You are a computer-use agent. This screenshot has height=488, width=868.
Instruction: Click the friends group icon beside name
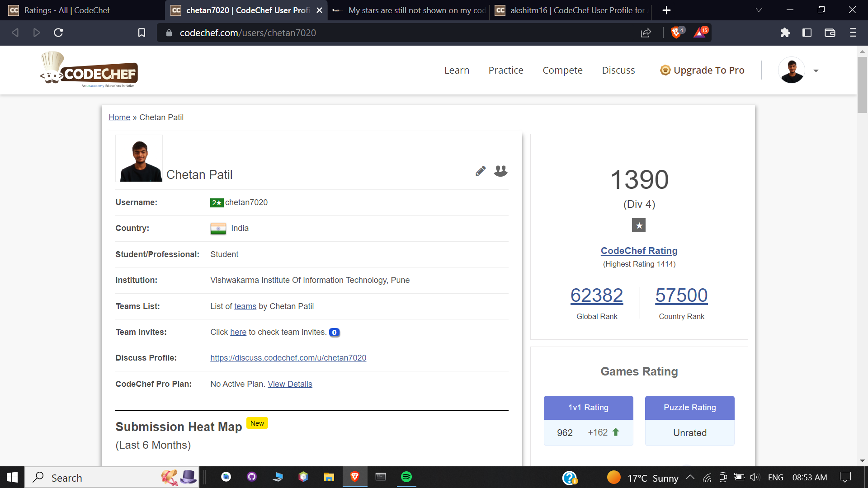click(x=500, y=171)
